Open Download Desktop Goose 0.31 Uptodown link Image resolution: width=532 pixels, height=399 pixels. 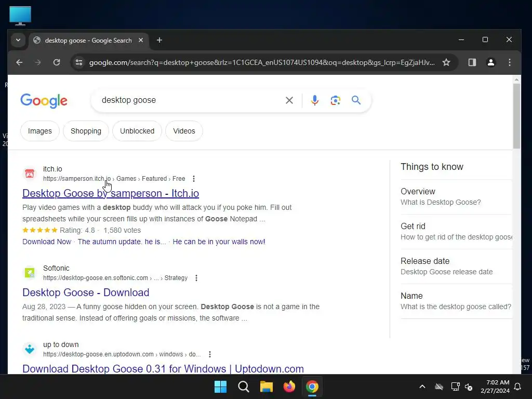coord(163,369)
